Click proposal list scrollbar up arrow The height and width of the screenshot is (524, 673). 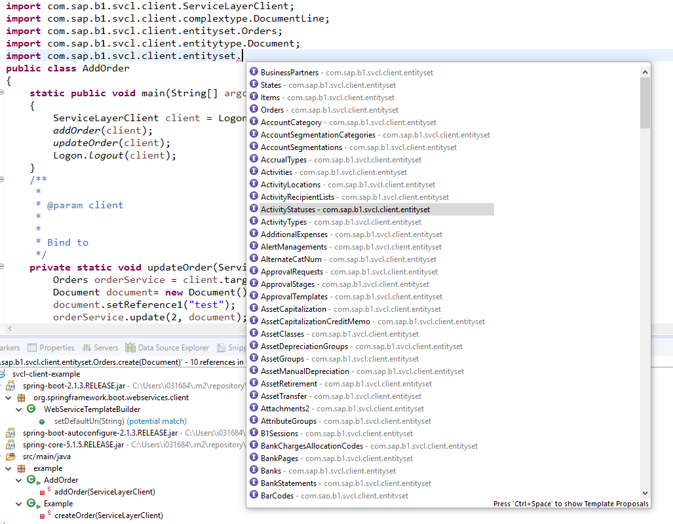tap(645, 72)
